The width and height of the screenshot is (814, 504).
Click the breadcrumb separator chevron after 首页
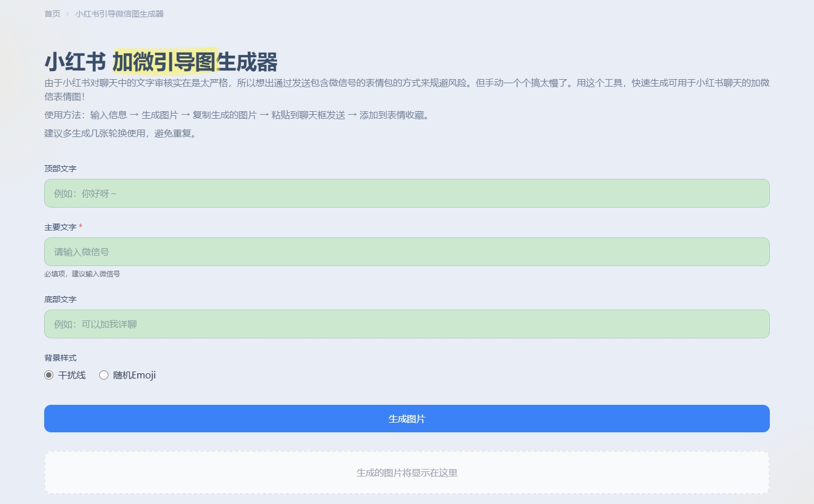pyautogui.click(x=67, y=14)
